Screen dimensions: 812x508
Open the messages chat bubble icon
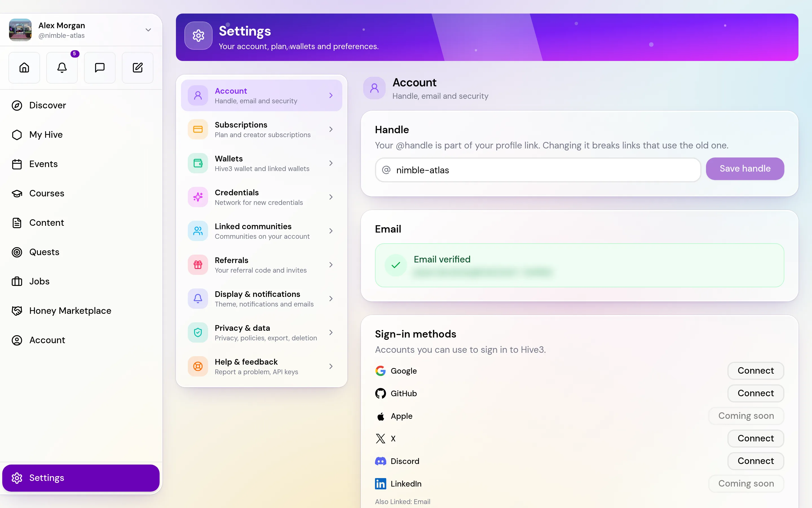point(100,67)
